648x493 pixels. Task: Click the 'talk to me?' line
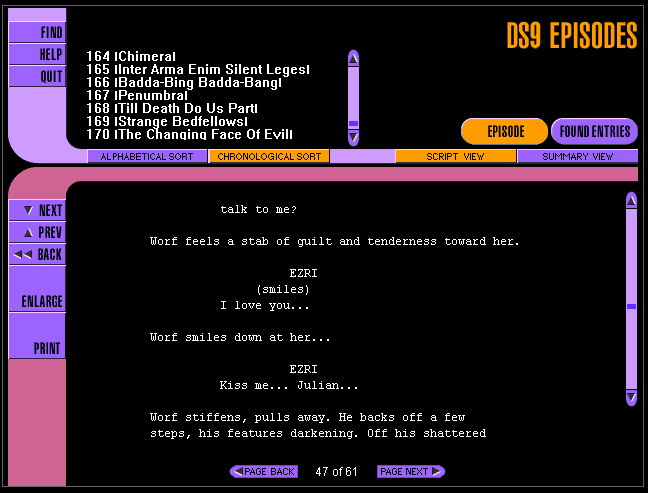(258, 210)
